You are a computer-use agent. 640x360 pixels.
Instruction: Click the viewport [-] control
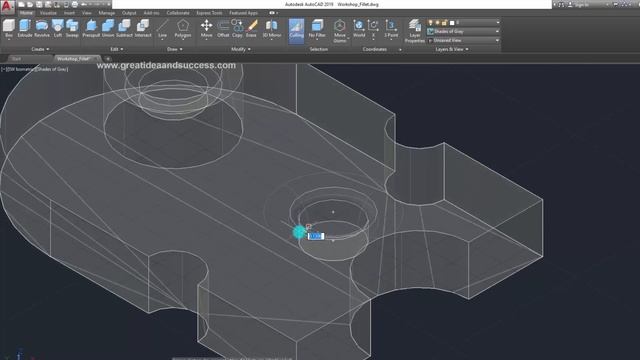click(4, 69)
